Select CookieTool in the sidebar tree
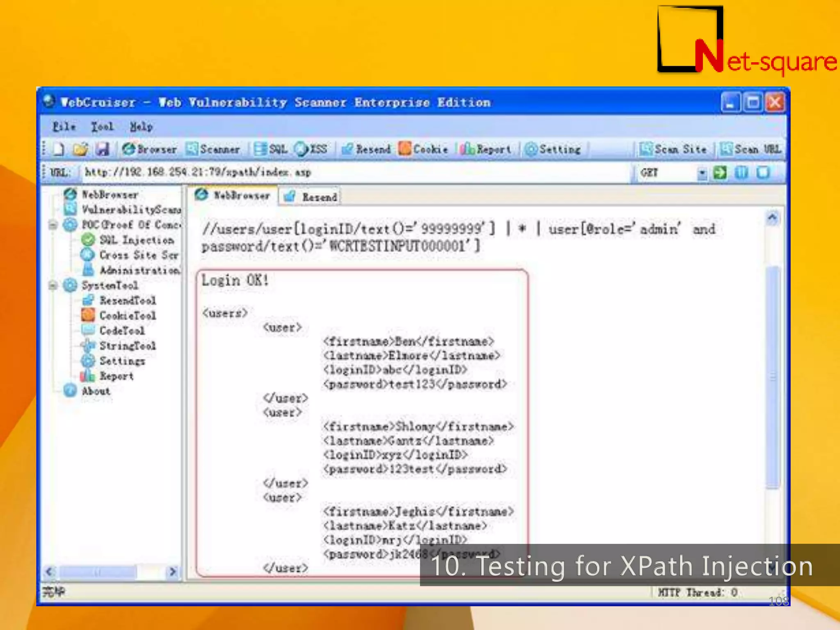840x630 pixels. tap(127, 315)
